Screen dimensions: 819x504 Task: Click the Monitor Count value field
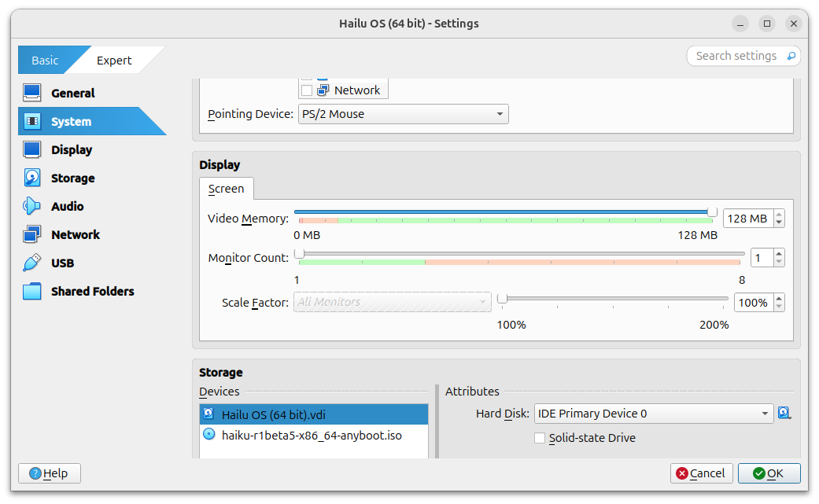(x=762, y=258)
